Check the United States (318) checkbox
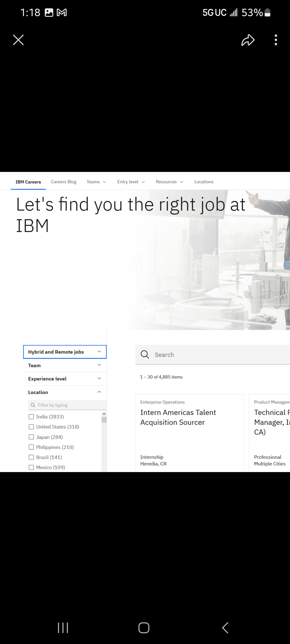 (31, 427)
